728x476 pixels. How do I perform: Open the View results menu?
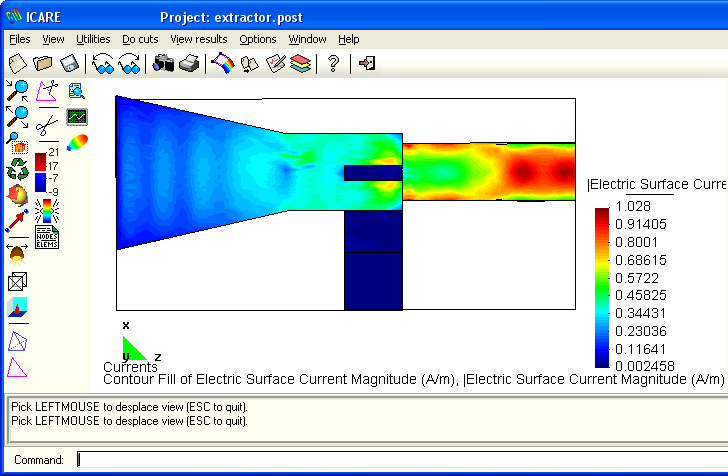point(199,39)
